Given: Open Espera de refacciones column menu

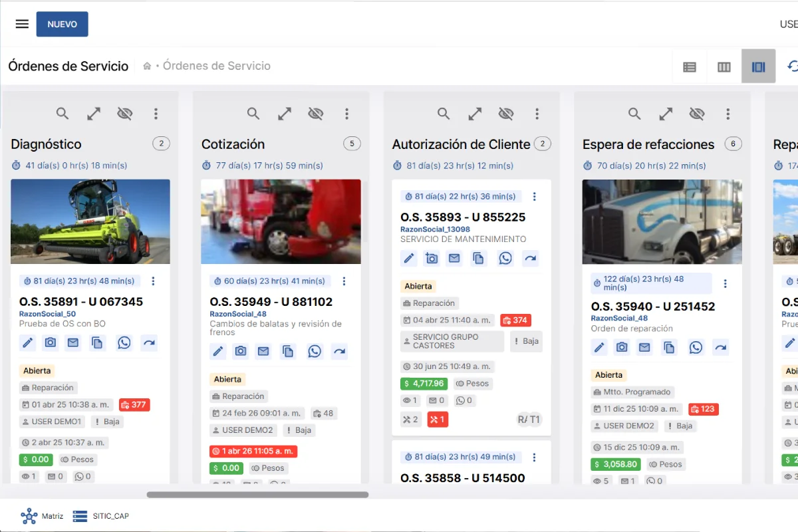Looking at the screenshot, I should (728, 114).
